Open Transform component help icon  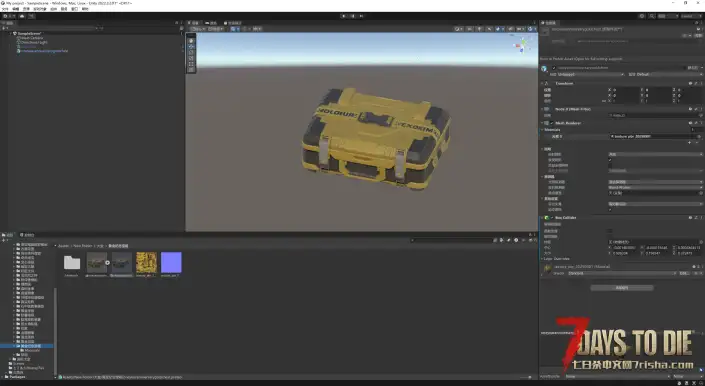[x=690, y=84]
